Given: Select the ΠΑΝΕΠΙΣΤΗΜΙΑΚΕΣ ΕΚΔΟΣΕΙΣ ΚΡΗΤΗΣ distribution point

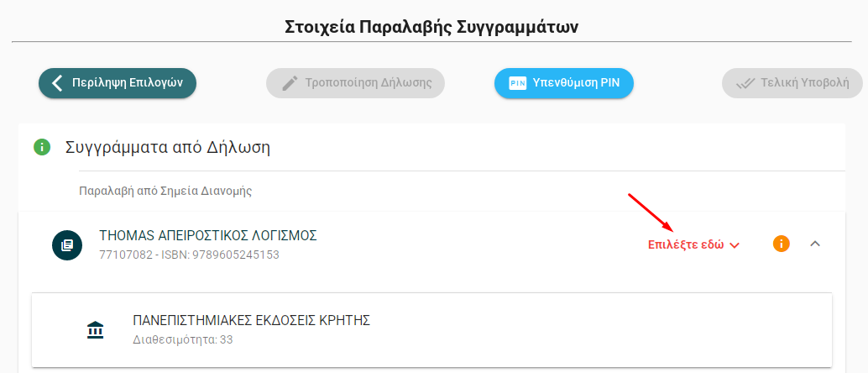Looking at the screenshot, I should coord(252,320).
